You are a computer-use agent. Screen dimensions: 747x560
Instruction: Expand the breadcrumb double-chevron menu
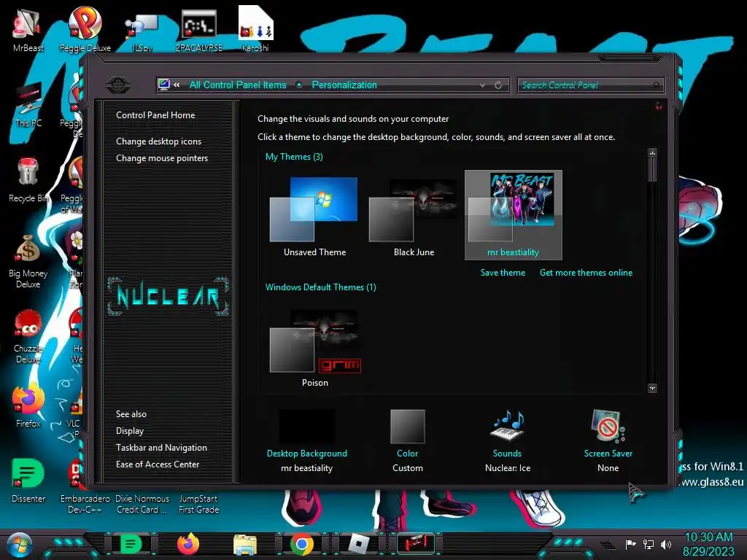177,85
